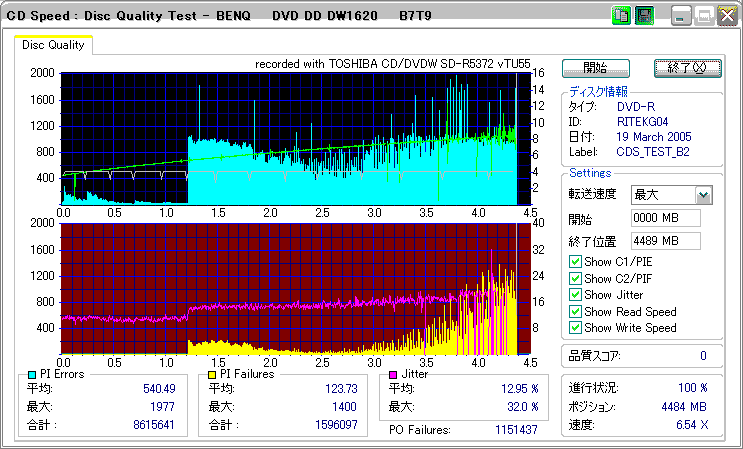Click the cyan PI Errors legend square

[32, 375]
